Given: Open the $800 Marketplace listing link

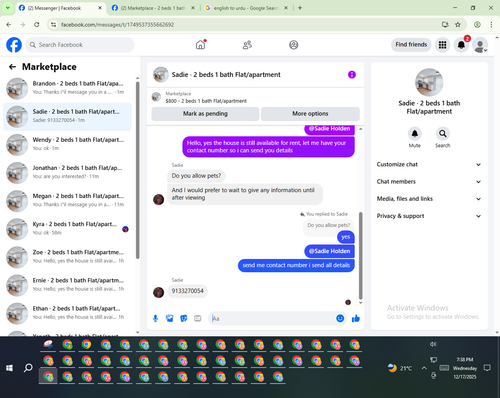Looking at the screenshot, I should (x=206, y=101).
